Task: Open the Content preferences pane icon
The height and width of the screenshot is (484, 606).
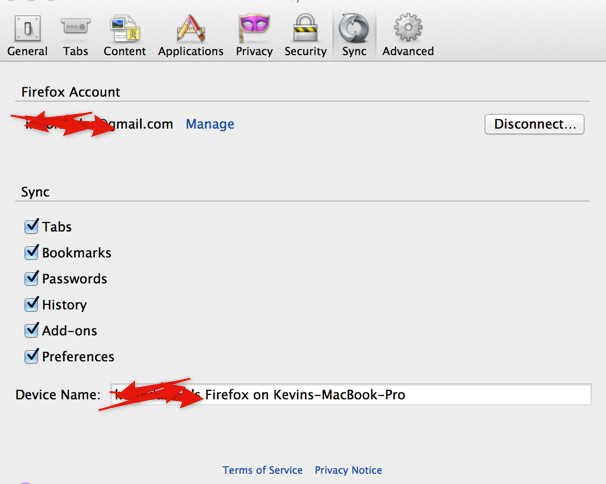Action: pos(124,28)
